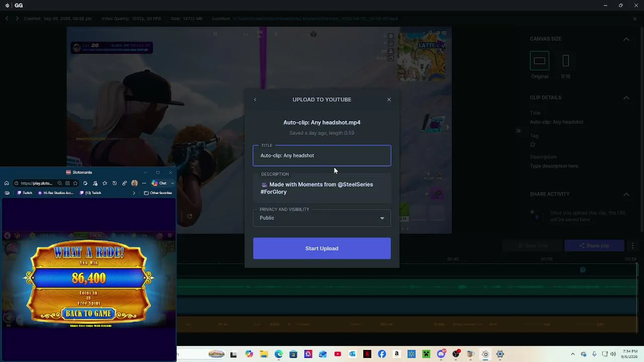Favorite this page with the star icon

pyautogui.click(x=75, y=184)
